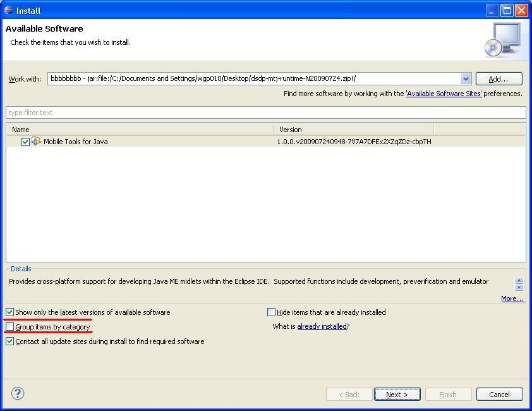This screenshot has width=532, height=411.
Task: Select the Mobile Tools for Java row text
Action: [x=76, y=142]
